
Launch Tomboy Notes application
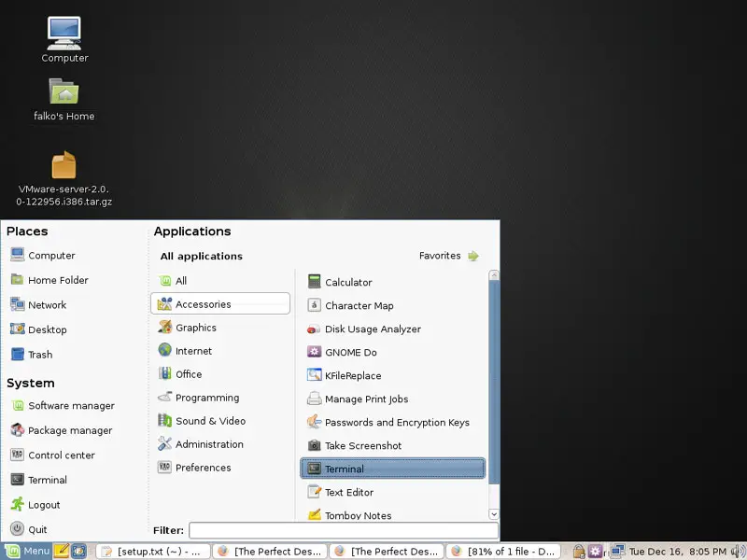pyautogui.click(x=393, y=514)
